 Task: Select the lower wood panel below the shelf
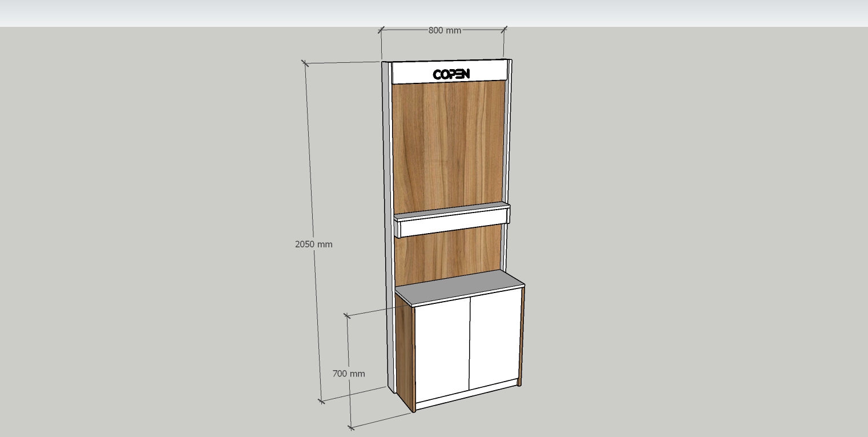pyautogui.click(x=448, y=251)
